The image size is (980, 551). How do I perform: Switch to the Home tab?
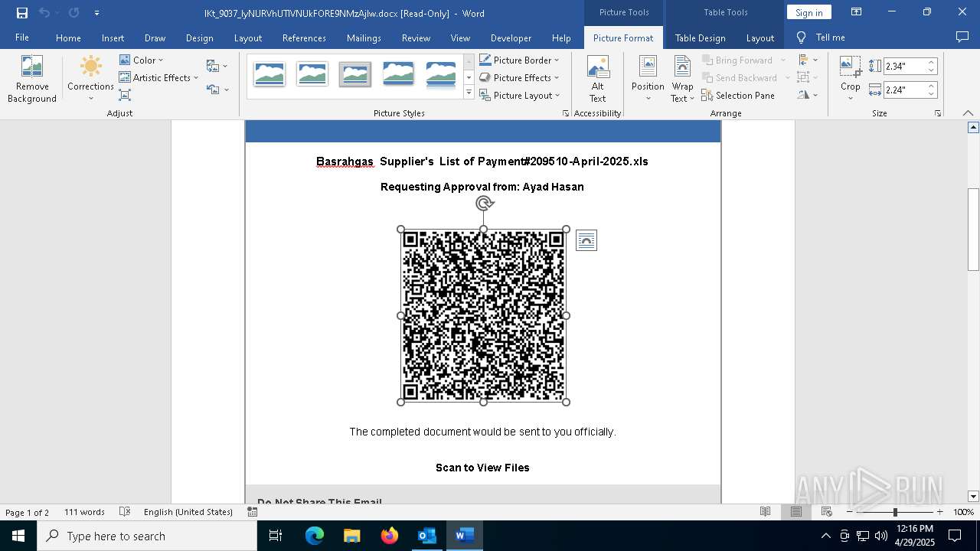coord(68,37)
